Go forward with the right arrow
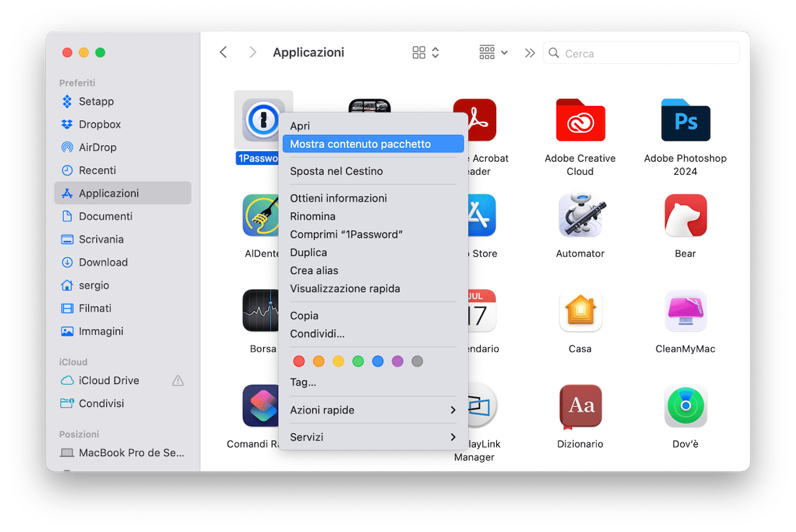The width and height of the screenshot is (796, 532). (x=253, y=52)
